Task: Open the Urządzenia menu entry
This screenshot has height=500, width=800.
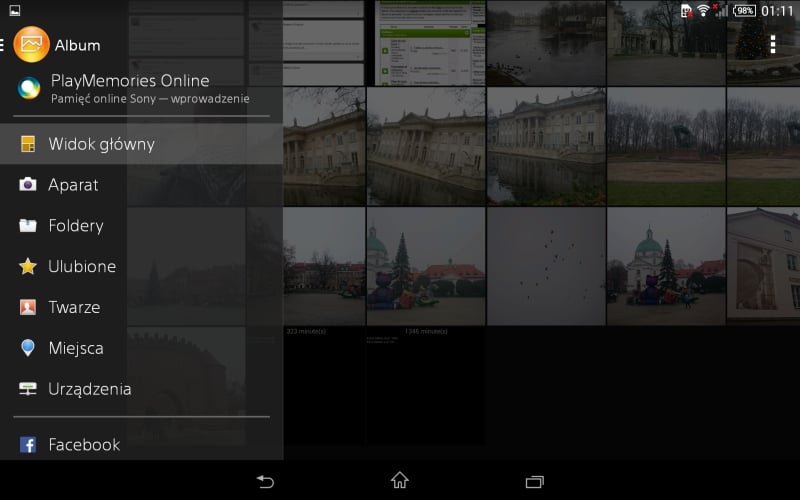Action: pos(141,389)
